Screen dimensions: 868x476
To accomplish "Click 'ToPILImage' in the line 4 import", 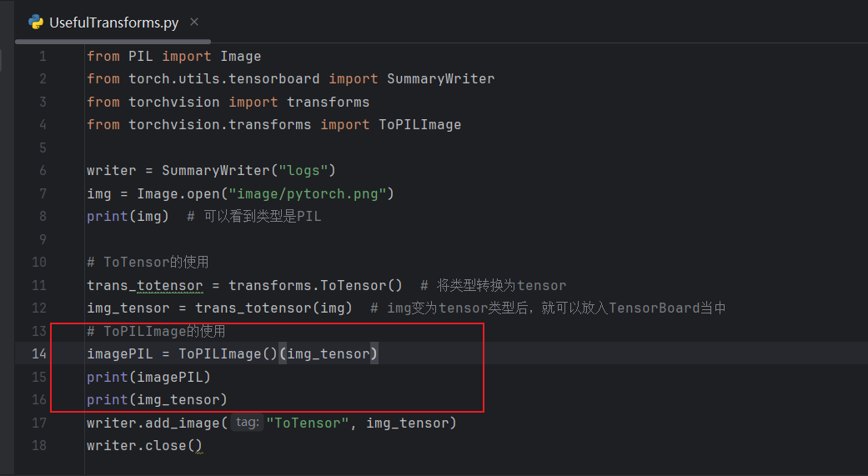I will coord(419,125).
